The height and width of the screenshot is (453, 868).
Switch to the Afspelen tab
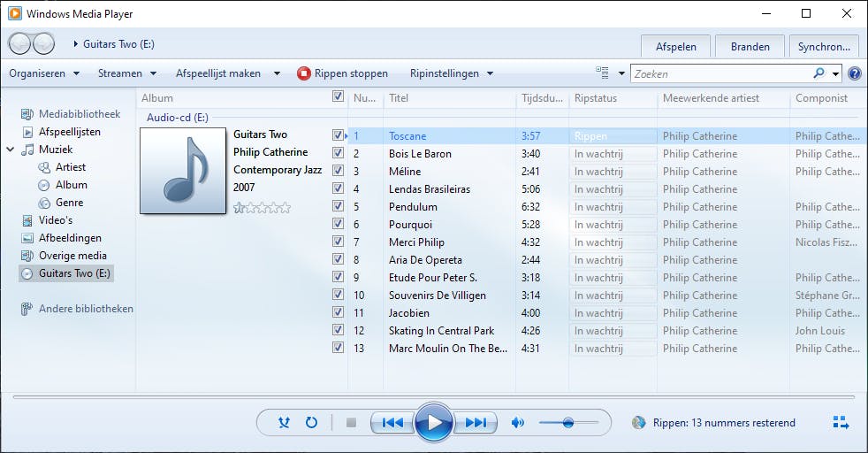[676, 47]
